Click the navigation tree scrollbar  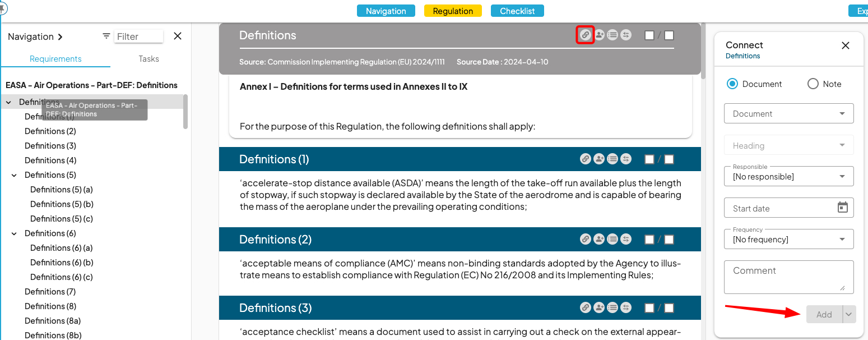coord(185,111)
